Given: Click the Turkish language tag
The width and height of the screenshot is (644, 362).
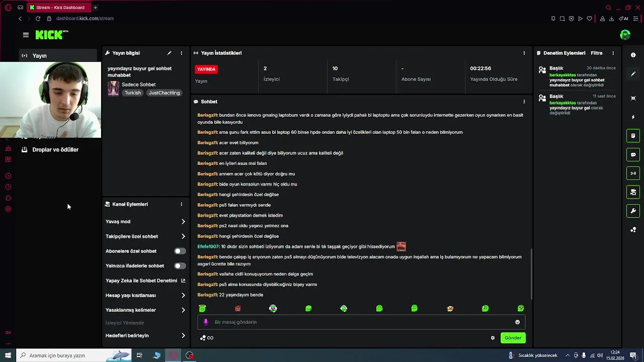Looking at the screenshot, I should [133, 93].
